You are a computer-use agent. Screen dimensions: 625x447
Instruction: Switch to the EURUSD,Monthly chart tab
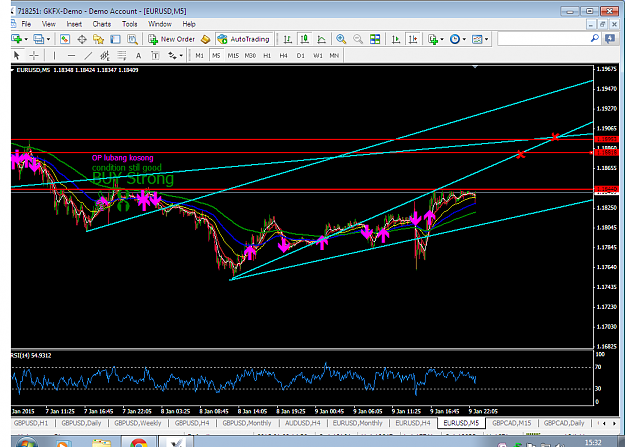pyautogui.click(x=358, y=423)
